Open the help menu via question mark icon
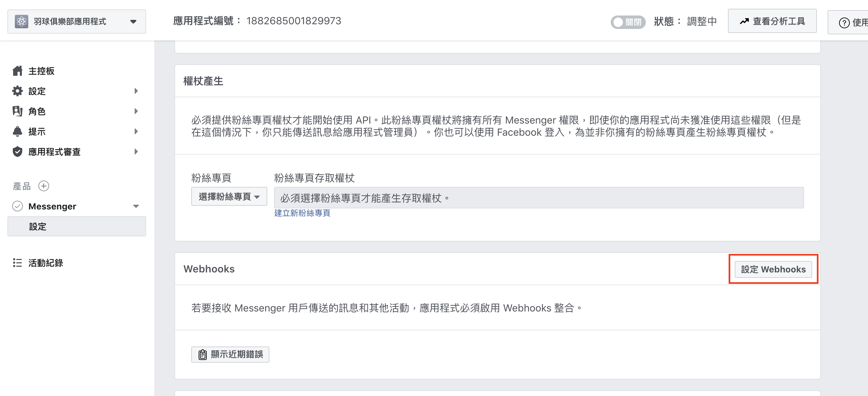 [844, 22]
